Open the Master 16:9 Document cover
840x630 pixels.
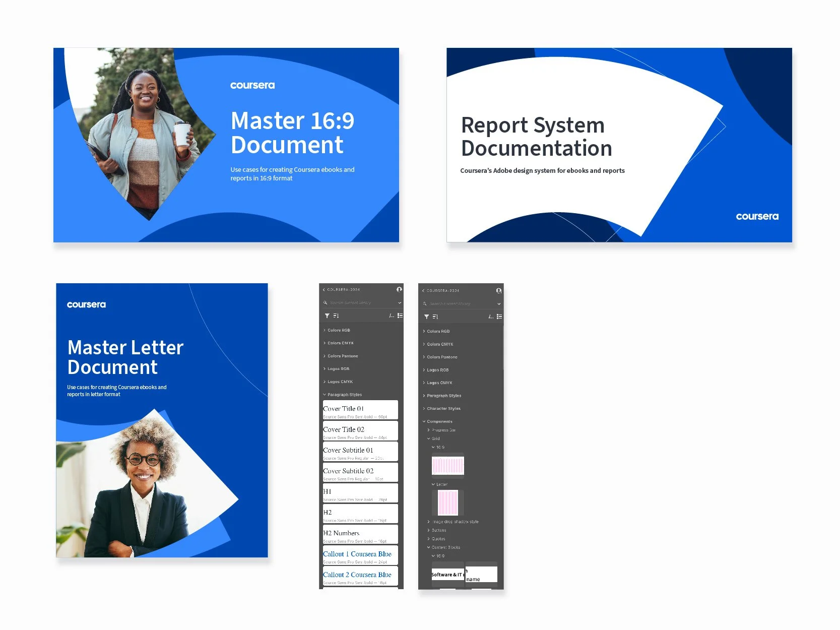[x=226, y=145]
